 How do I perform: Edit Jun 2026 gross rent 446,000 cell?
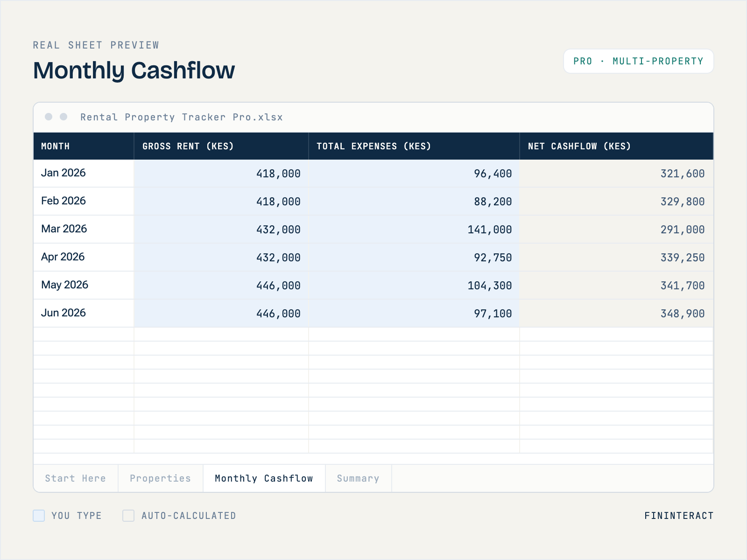[x=221, y=313]
